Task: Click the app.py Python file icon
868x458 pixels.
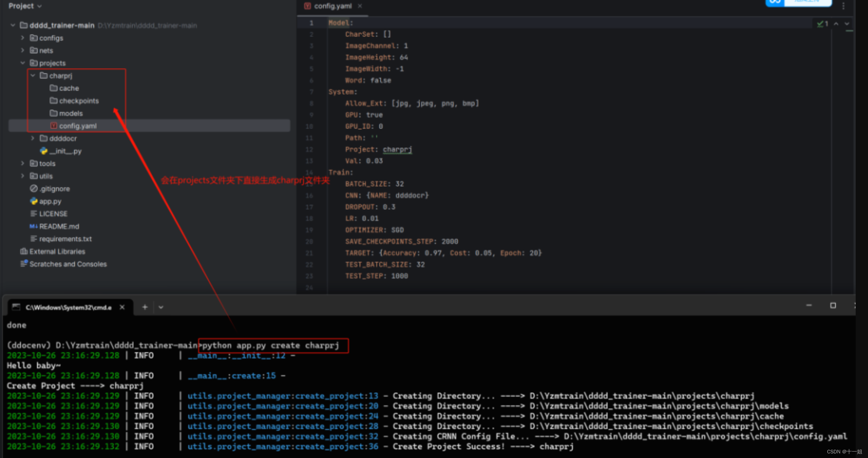Action: (x=34, y=201)
